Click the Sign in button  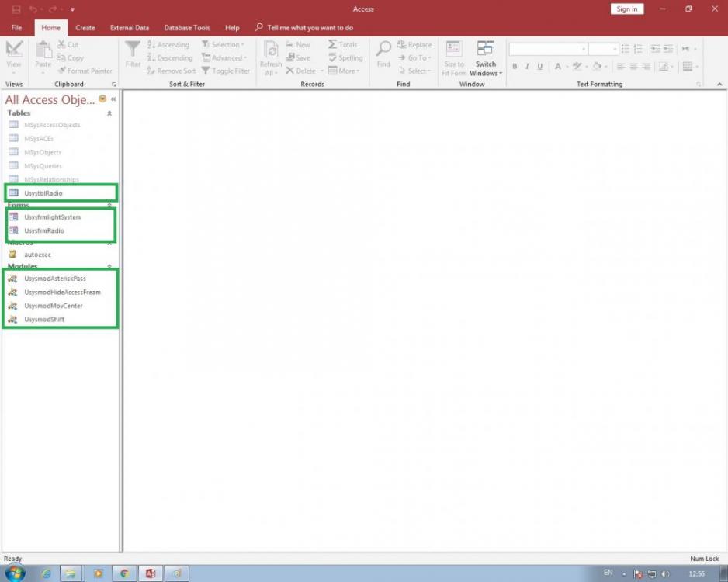627,9
